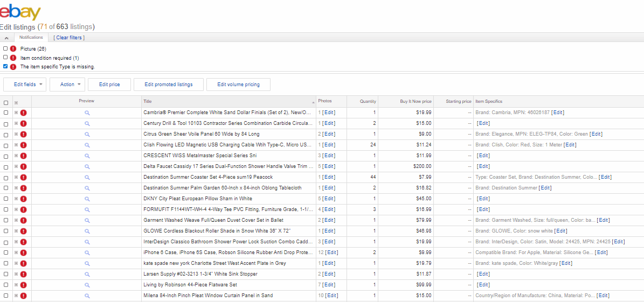Viewport: 644px width, 302px height.
Task: Click the eBay logo
Action: (20, 12)
